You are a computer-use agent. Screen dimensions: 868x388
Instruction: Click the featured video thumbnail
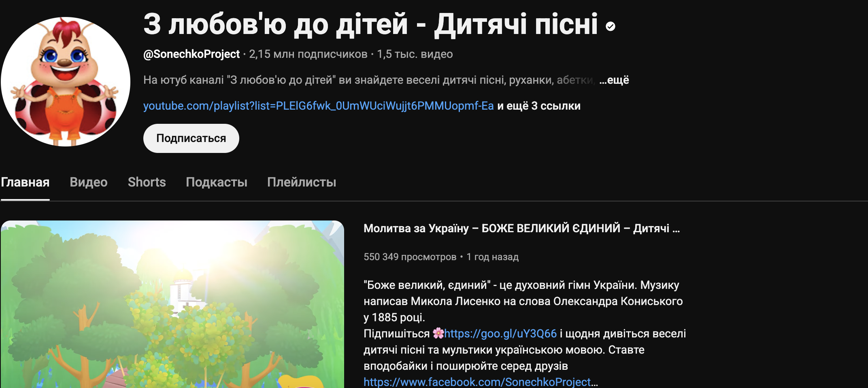click(x=172, y=304)
